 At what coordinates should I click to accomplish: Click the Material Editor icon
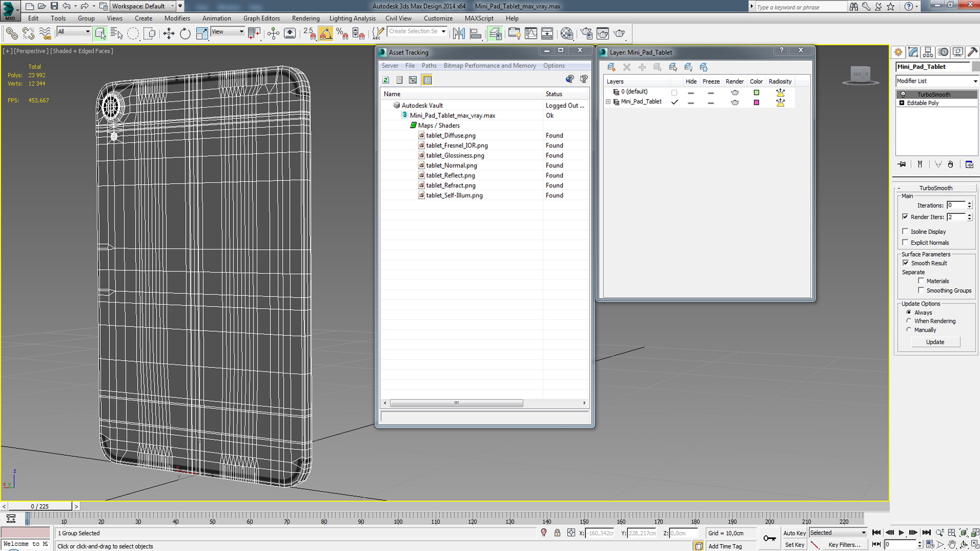(567, 34)
